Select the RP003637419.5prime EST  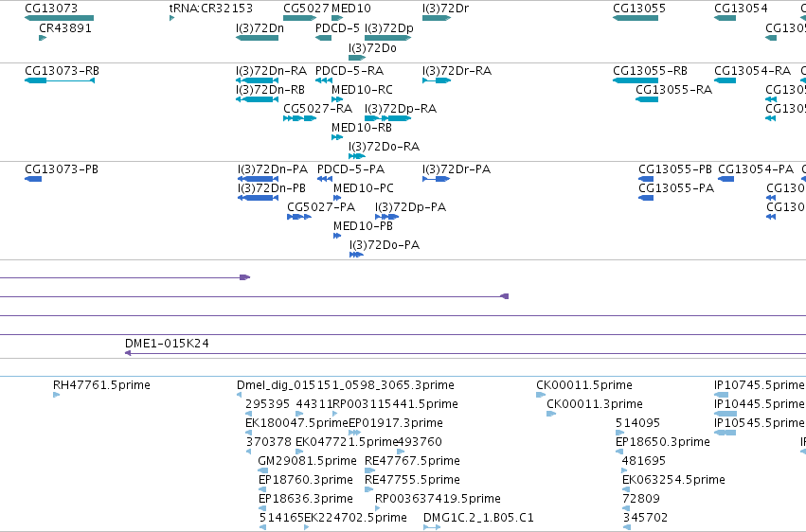(378, 509)
